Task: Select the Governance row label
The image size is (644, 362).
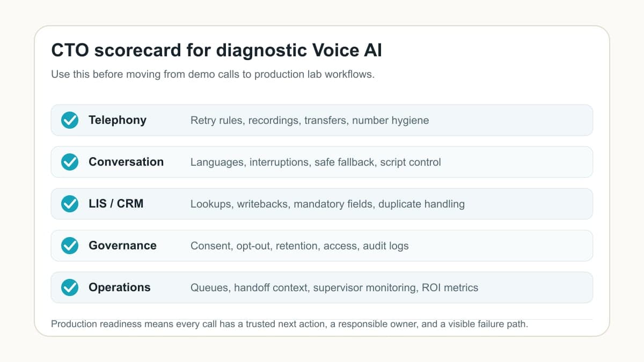Action: coord(122,246)
